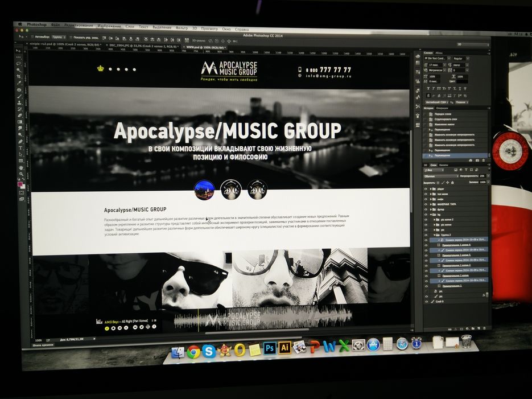Viewport: 532px width, 399px height.
Task: Select the Crop tool
Action: (x=19, y=77)
